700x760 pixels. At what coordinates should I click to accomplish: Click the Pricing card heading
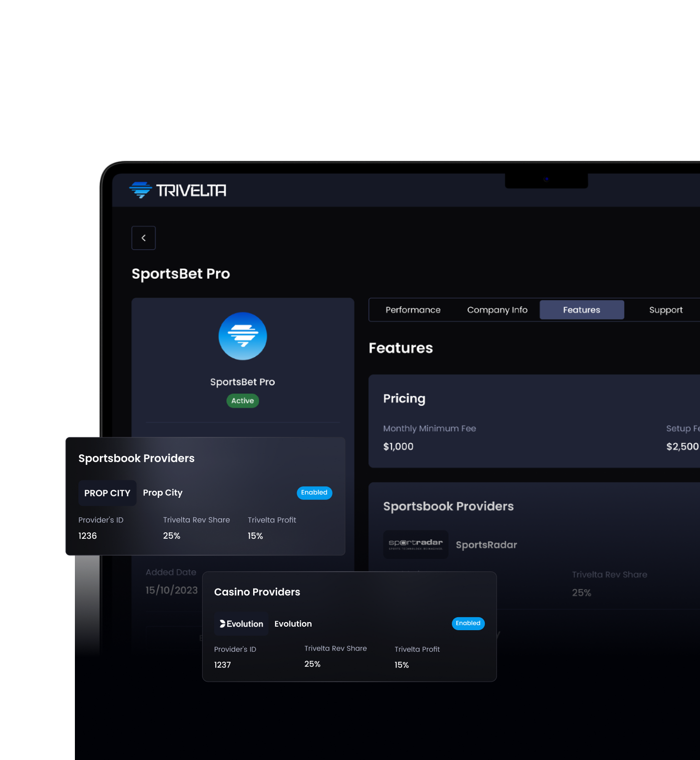[x=404, y=398]
